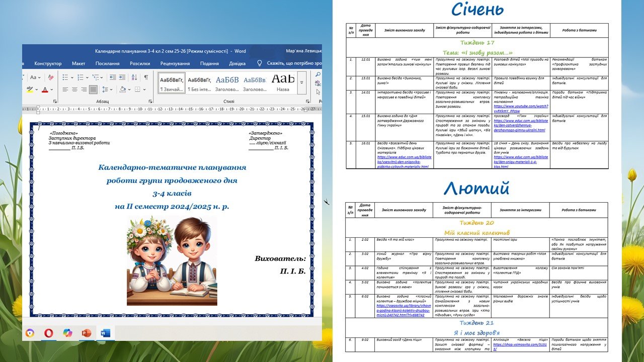
Task: Click the Clear All Formatting eraser icon
Action: [x=50, y=77]
